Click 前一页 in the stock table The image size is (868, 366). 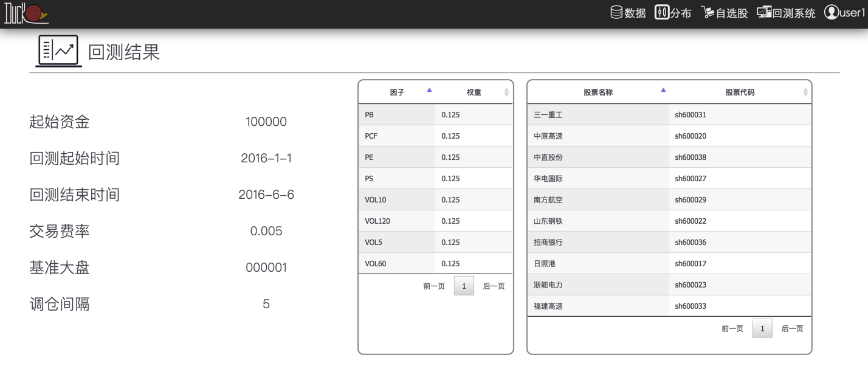pos(732,328)
